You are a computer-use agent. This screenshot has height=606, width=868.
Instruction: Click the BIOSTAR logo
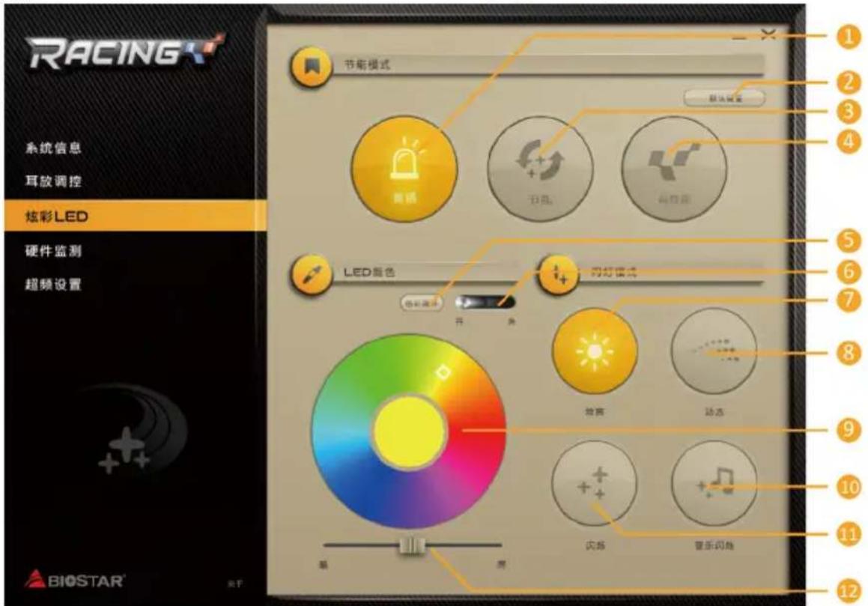pyautogui.click(x=75, y=580)
